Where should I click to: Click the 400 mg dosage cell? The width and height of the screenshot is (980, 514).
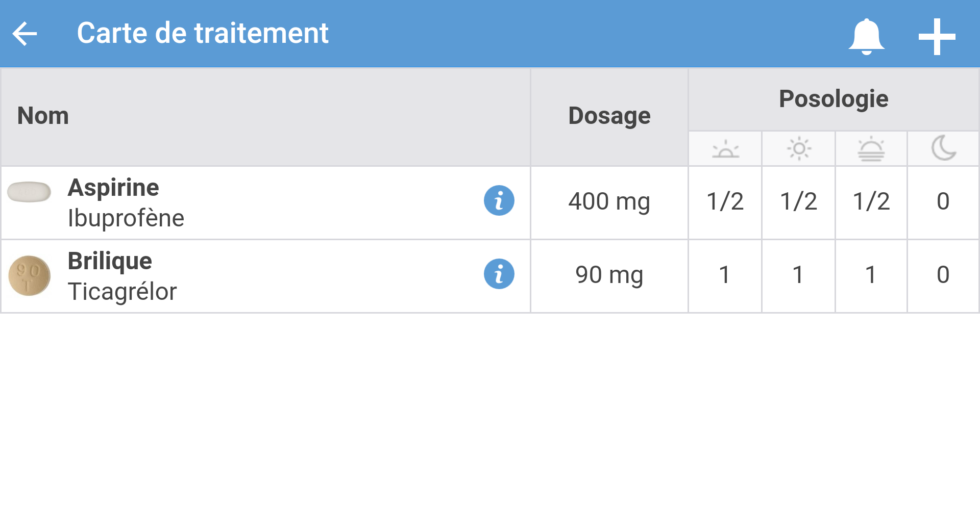pyautogui.click(x=609, y=201)
